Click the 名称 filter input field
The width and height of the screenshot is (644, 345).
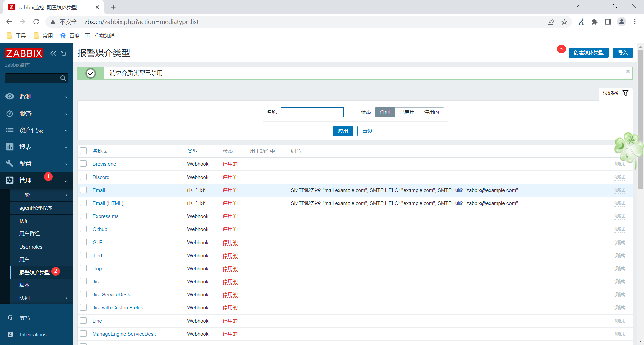coord(312,112)
